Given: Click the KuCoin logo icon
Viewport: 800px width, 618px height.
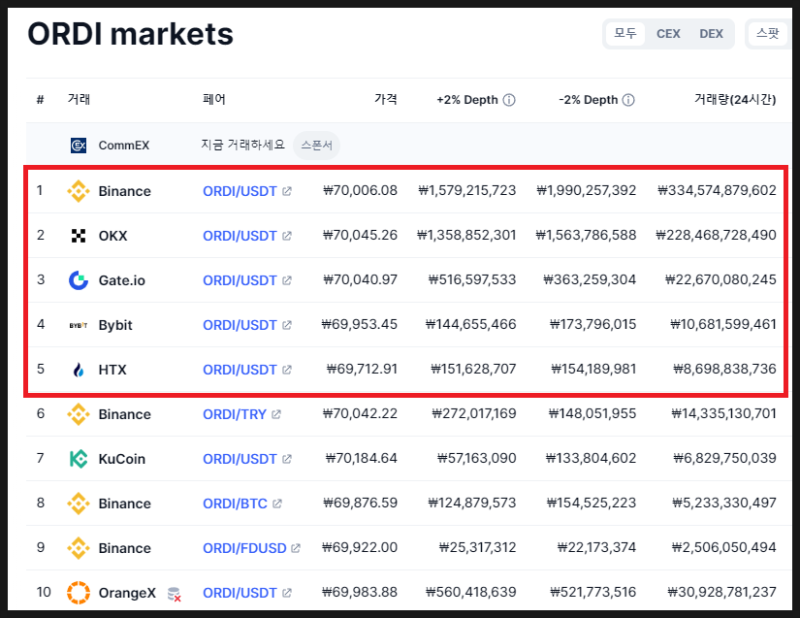Looking at the screenshot, I should coord(78,459).
